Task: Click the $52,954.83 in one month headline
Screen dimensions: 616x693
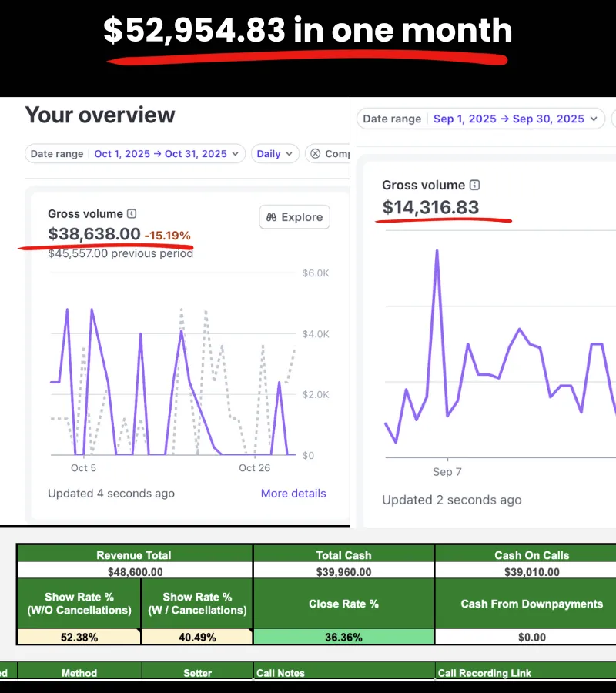Action: pyautogui.click(x=307, y=30)
